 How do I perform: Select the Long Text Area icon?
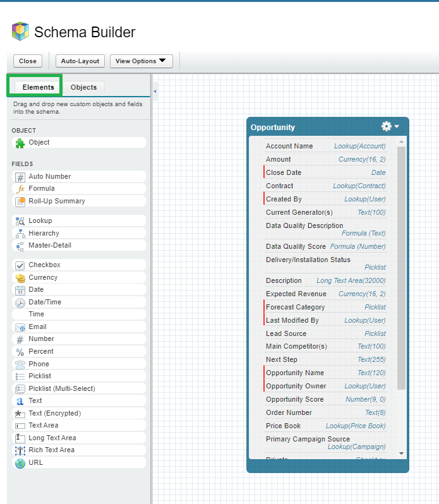[20, 438]
